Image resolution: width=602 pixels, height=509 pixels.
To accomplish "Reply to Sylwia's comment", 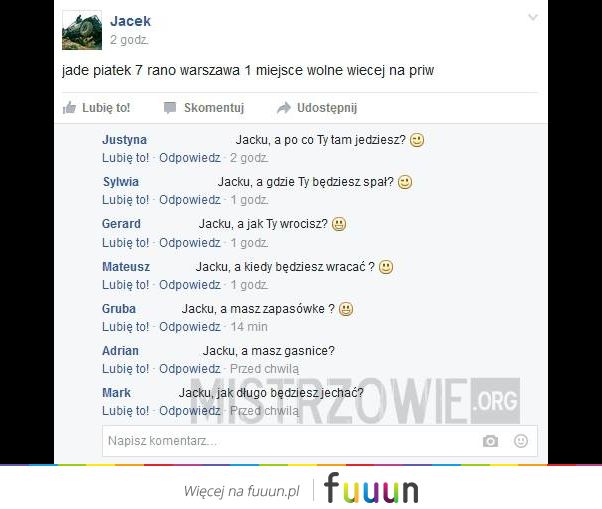I will (x=190, y=200).
